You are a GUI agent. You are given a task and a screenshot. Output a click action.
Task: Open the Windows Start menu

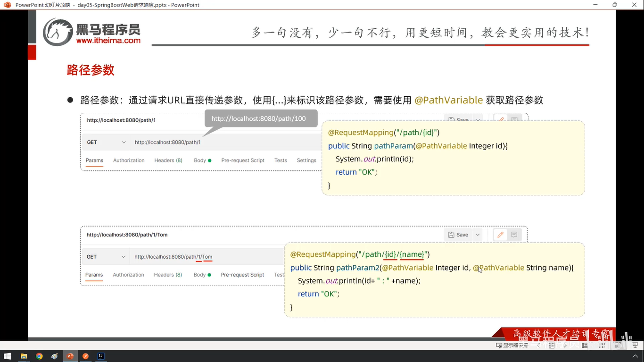click(8, 356)
